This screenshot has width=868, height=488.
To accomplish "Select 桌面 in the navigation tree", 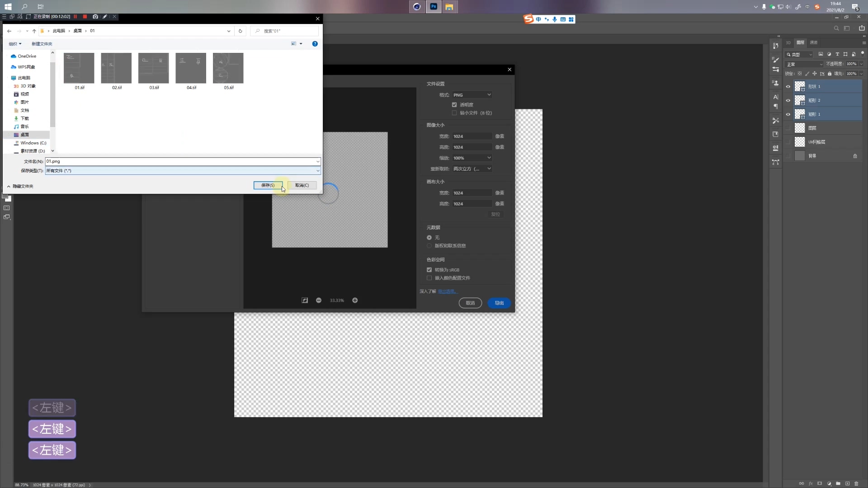I will coord(24,135).
